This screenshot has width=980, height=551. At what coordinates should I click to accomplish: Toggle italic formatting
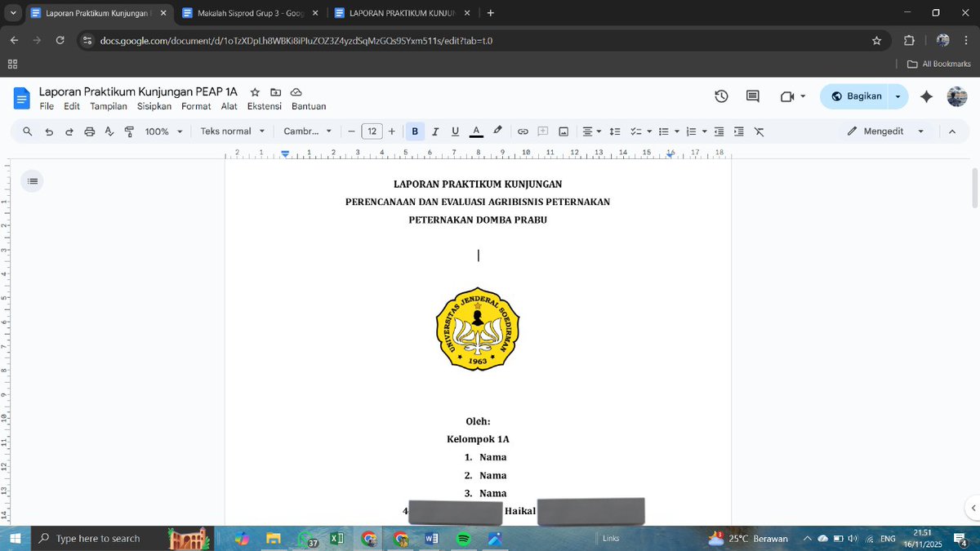click(435, 131)
